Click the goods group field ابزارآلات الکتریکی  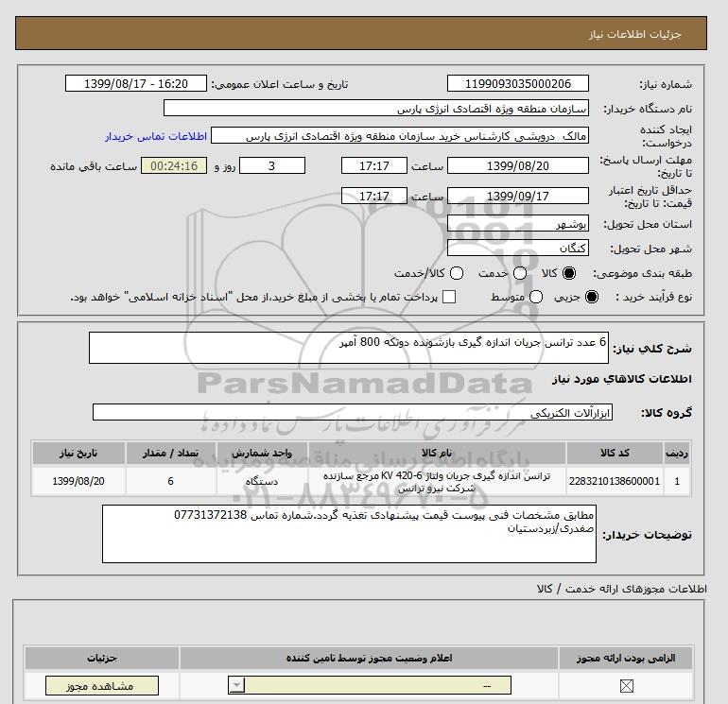tap(353, 412)
